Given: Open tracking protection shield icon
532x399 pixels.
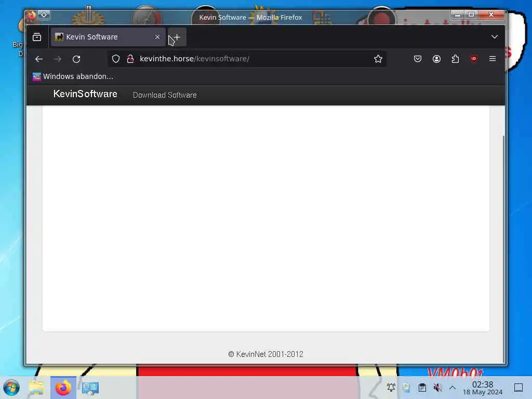Looking at the screenshot, I should coord(116,59).
